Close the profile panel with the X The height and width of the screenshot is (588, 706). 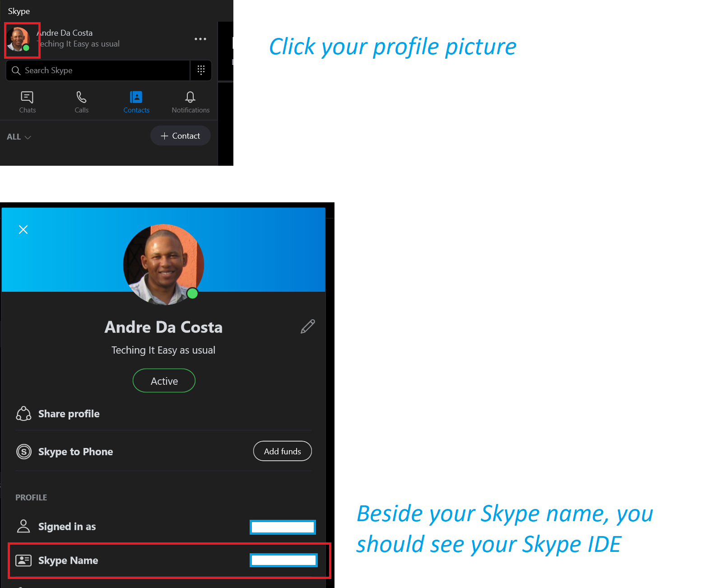pyautogui.click(x=23, y=229)
